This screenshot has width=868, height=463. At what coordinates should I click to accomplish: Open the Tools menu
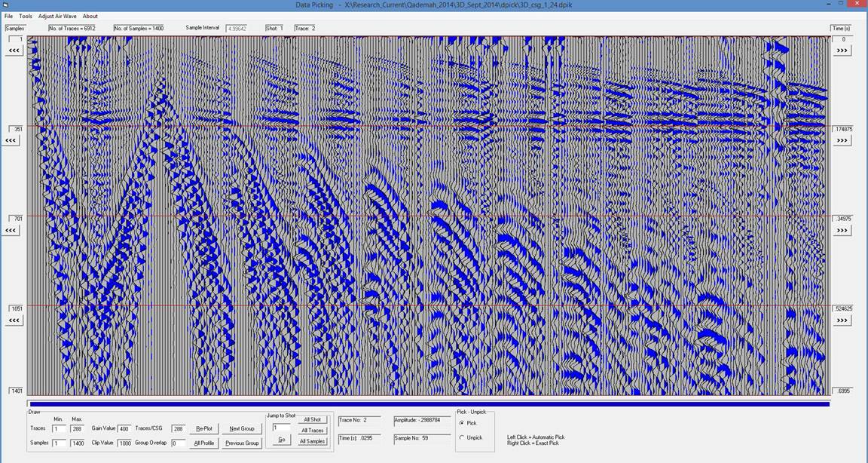tap(26, 16)
